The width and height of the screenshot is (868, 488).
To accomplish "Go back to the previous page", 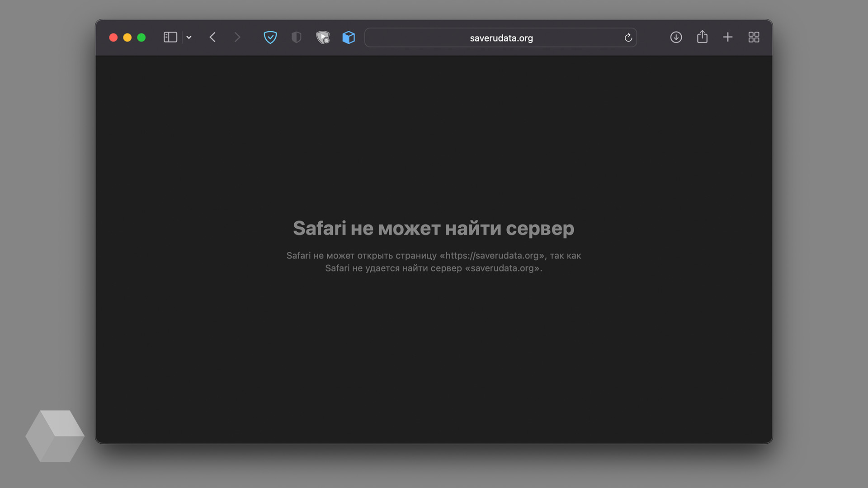I will coord(212,38).
